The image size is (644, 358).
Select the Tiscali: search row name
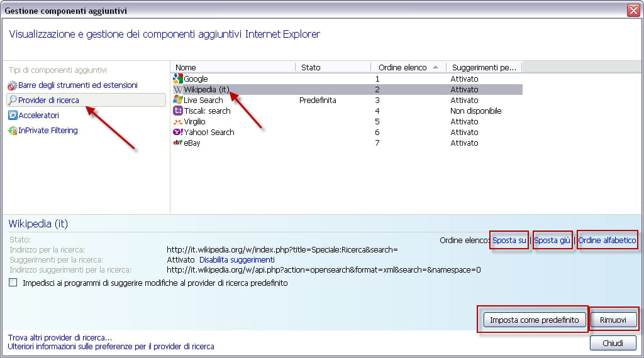pyautogui.click(x=207, y=111)
